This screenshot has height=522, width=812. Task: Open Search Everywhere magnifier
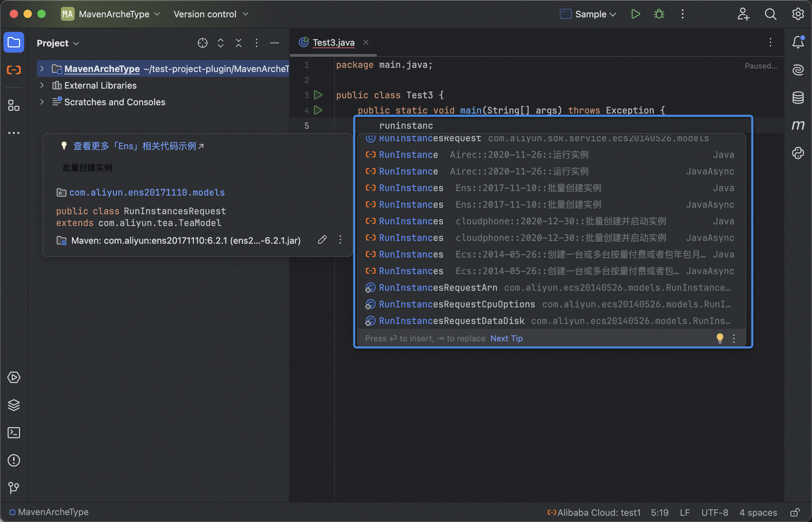point(771,14)
